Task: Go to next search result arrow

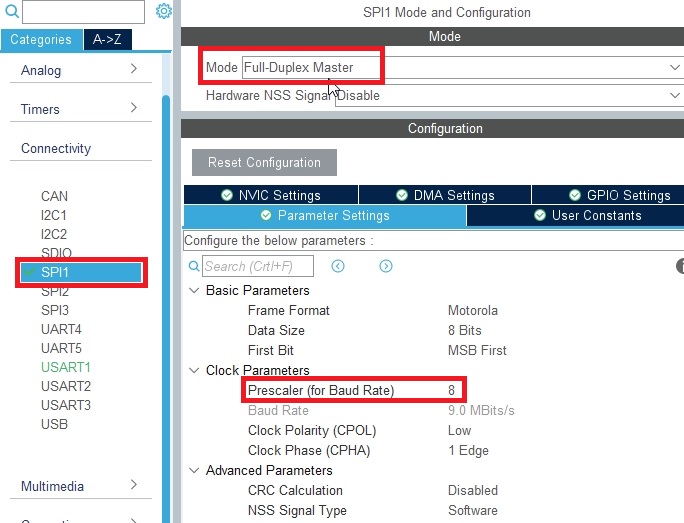Action: pos(386,266)
